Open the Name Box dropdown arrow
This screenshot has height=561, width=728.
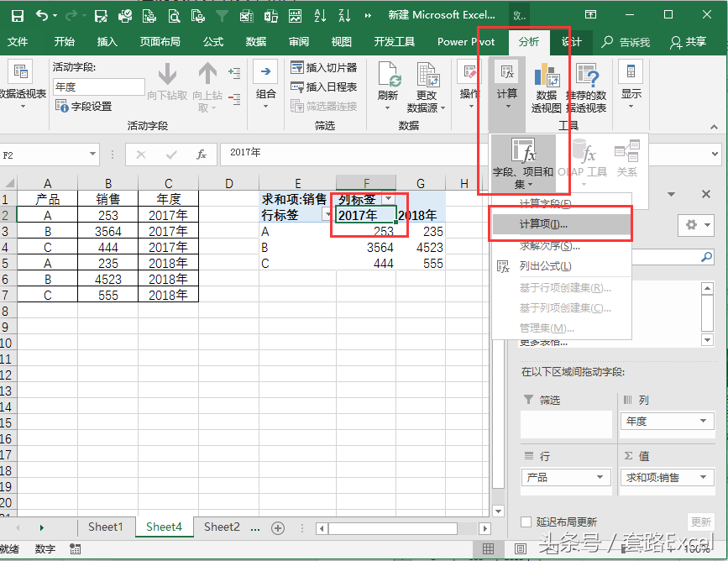pos(92,155)
